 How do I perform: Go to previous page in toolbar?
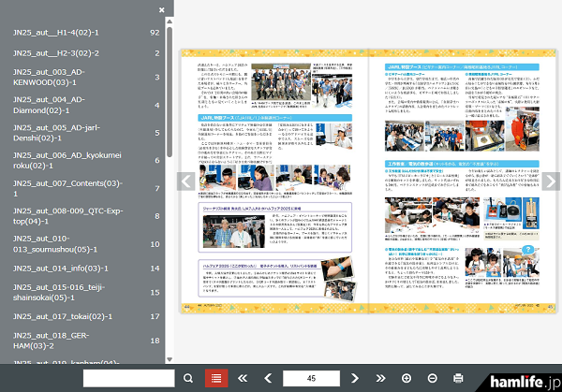(x=268, y=378)
